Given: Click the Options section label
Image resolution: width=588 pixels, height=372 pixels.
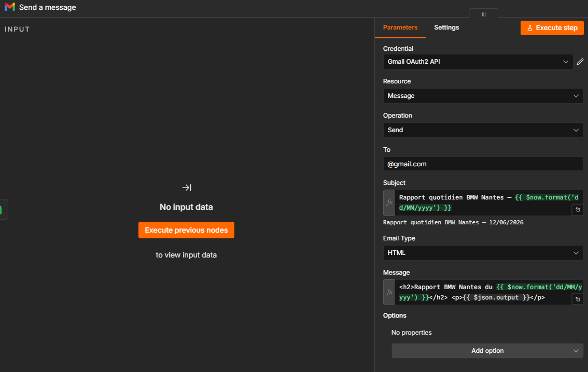Looking at the screenshot, I should pos(395,316).
